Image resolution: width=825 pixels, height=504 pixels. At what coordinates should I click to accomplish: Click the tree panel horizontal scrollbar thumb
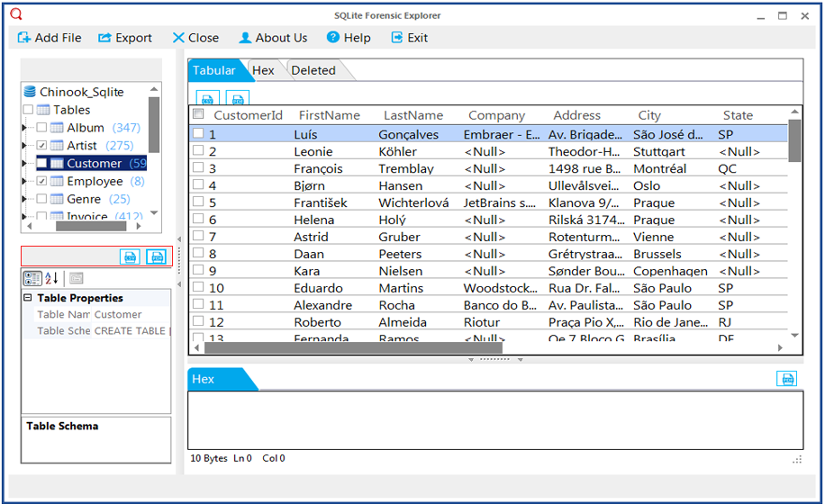click(91, 226)
